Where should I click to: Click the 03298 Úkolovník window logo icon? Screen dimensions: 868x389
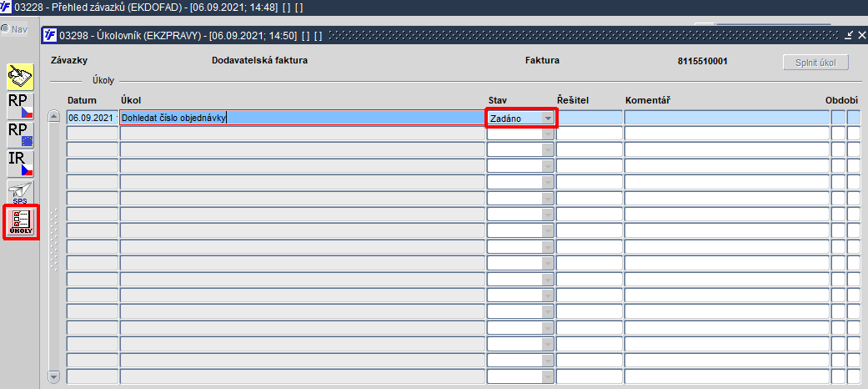click(x=50, y=35)
